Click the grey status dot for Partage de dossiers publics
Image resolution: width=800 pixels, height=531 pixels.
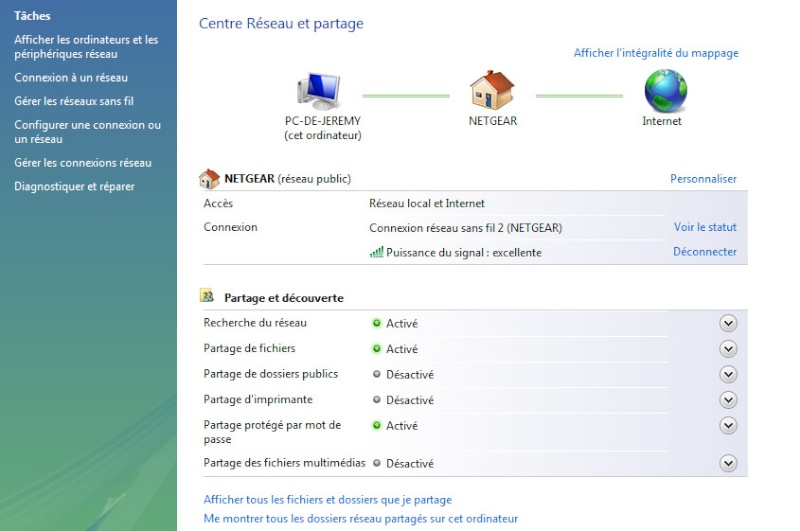pos(377,374)
